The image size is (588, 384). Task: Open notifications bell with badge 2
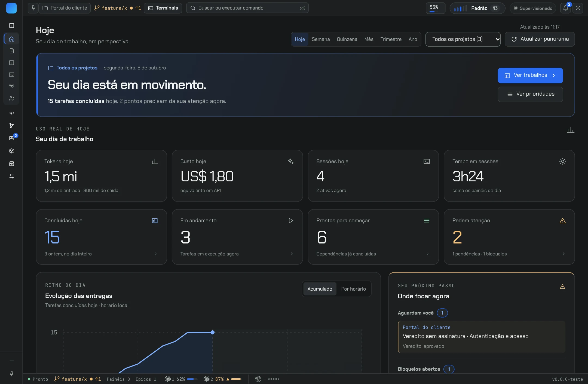[566, 8]
